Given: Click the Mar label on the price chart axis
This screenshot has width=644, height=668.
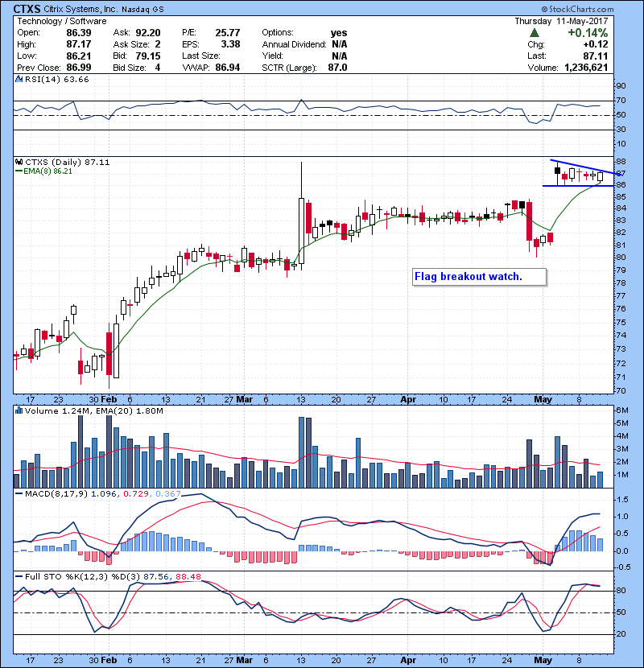Looking at the screenshot, I should coord(244,399).
